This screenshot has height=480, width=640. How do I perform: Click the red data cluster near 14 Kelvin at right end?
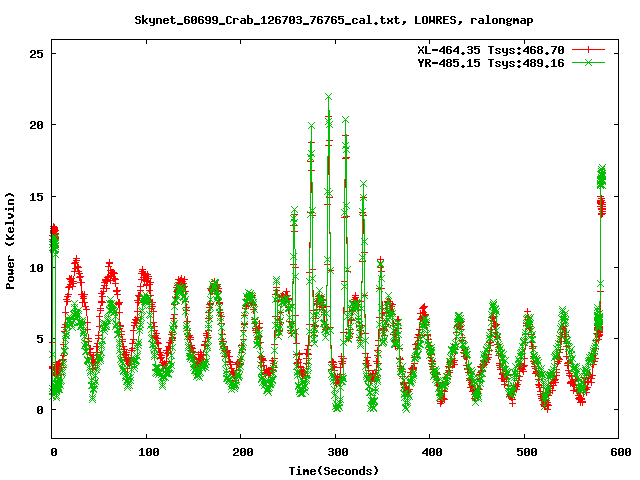pos(601,207)
